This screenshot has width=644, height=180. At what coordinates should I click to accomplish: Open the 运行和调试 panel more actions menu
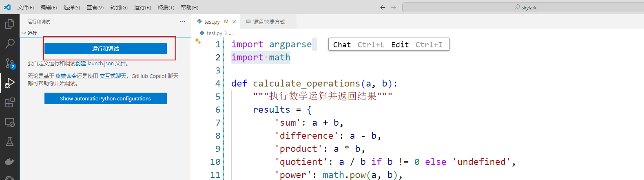click(x=182, y=22)
